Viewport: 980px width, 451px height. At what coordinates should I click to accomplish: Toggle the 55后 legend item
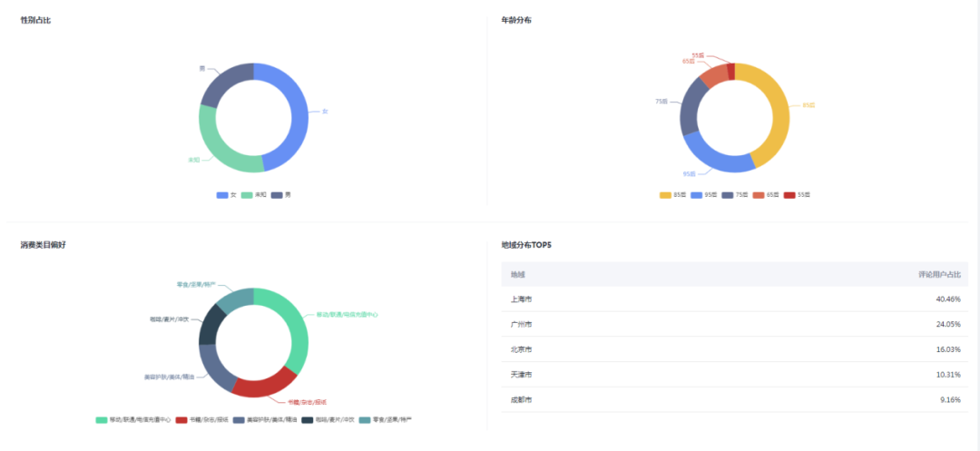click(x=797, y=194)
